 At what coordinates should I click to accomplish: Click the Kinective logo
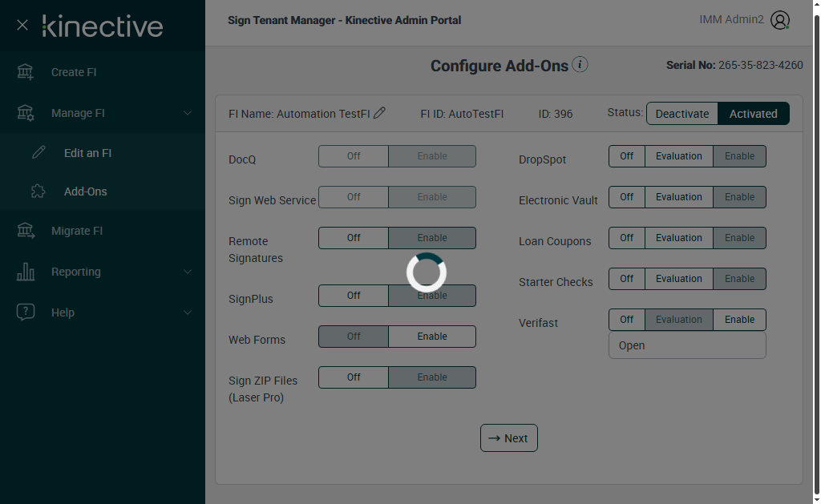pos(103,26)
